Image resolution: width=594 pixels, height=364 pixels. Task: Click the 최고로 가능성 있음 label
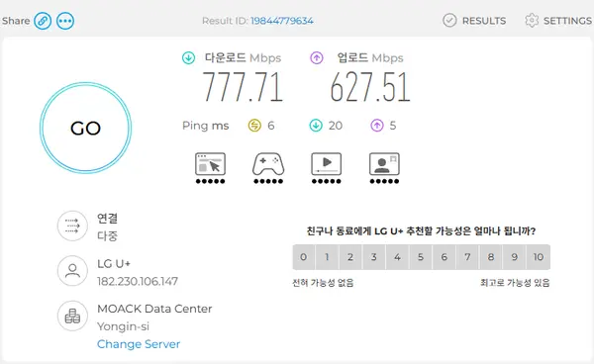pyautogui.click(x=515, y=283)
